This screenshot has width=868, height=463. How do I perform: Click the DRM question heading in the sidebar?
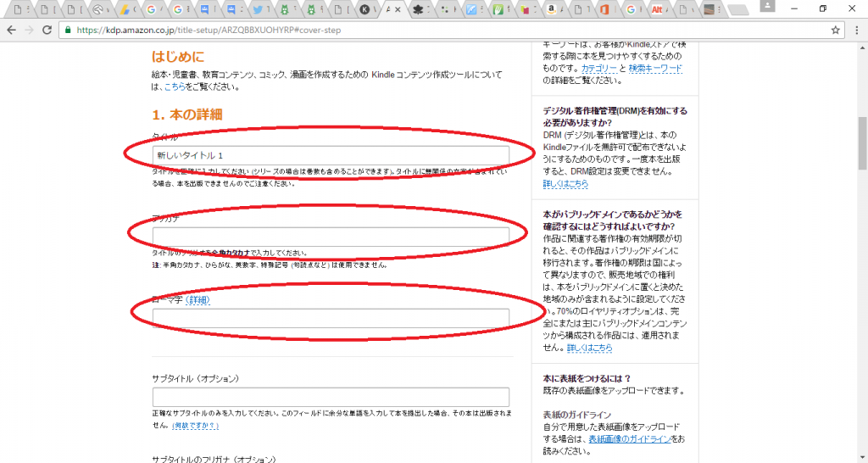(x=615, y=116)
